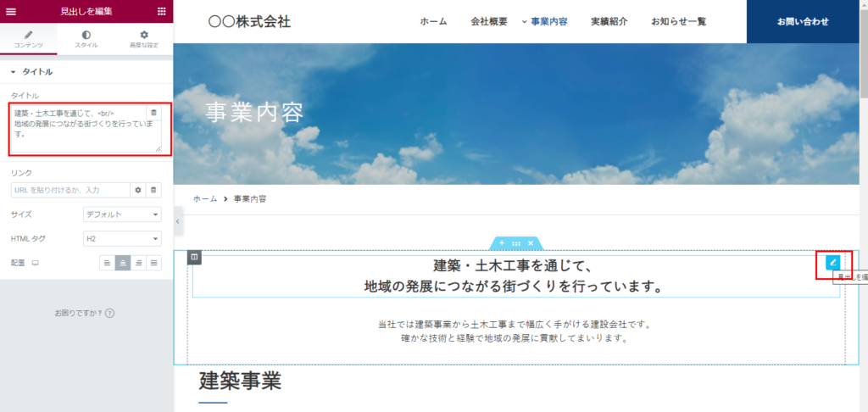Delete section with the X handle icon
The height and width of the screenshot is (412, 868).
531,243
